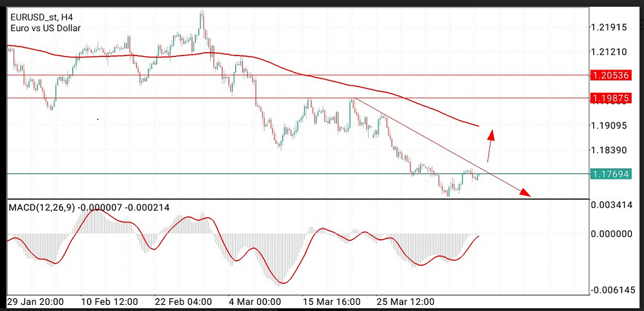Select the red 1.19875 price label
The image size is (644, 311).
(610, 98)
